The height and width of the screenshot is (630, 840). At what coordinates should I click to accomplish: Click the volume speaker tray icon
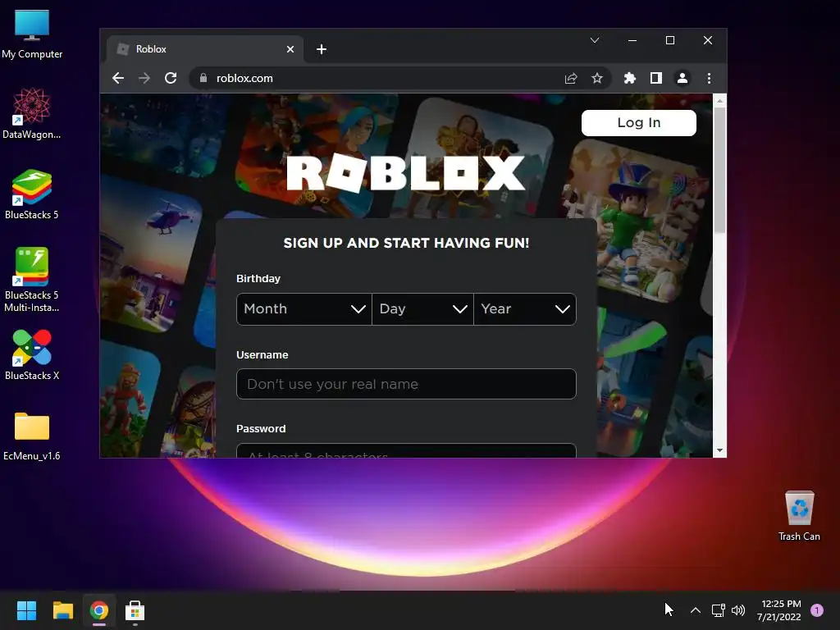coord(738,610)
